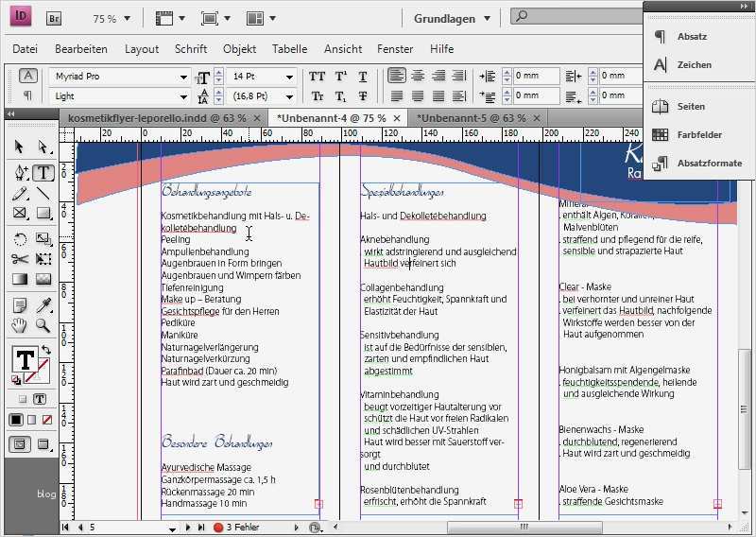
Task: Select the Type tool in the toolbox
Action: coord(43,172)
